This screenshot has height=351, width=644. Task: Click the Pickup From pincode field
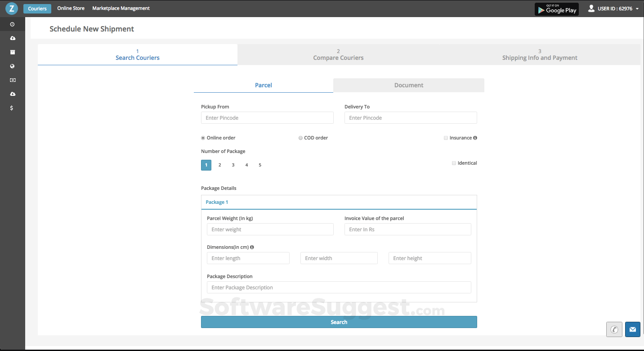coord(267,118)
